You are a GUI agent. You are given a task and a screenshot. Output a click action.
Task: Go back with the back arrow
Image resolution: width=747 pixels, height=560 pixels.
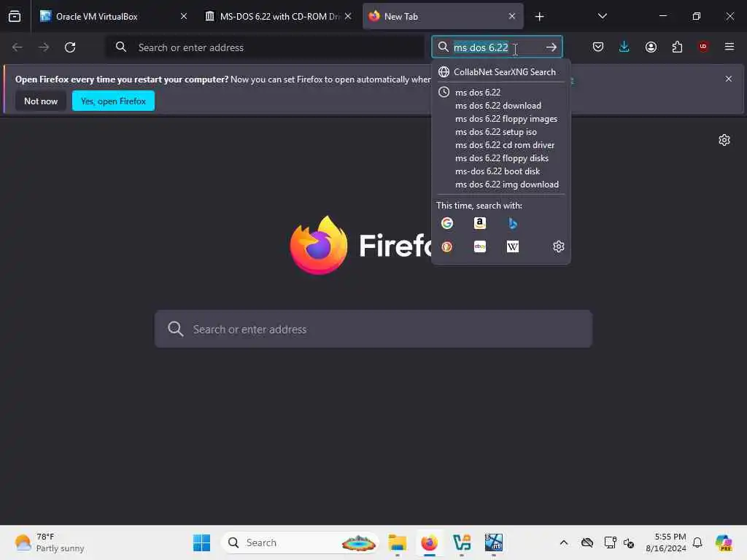[18, 47]
